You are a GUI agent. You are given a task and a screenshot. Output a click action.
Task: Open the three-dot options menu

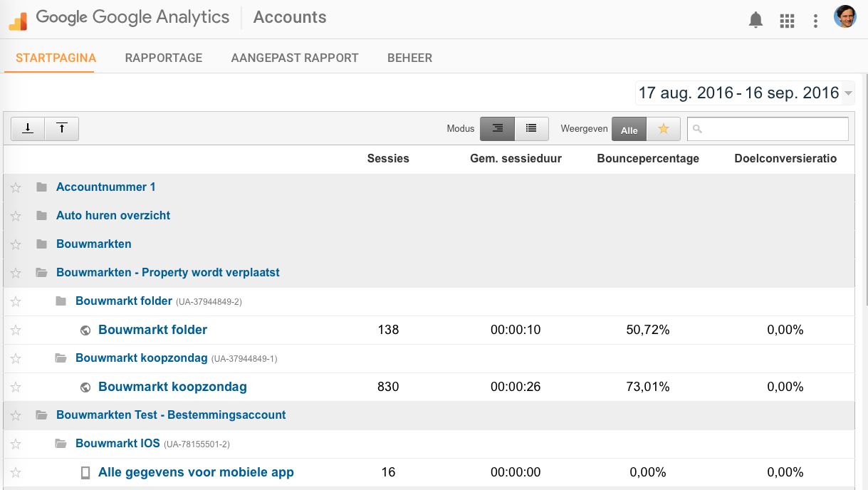(815, 21)
